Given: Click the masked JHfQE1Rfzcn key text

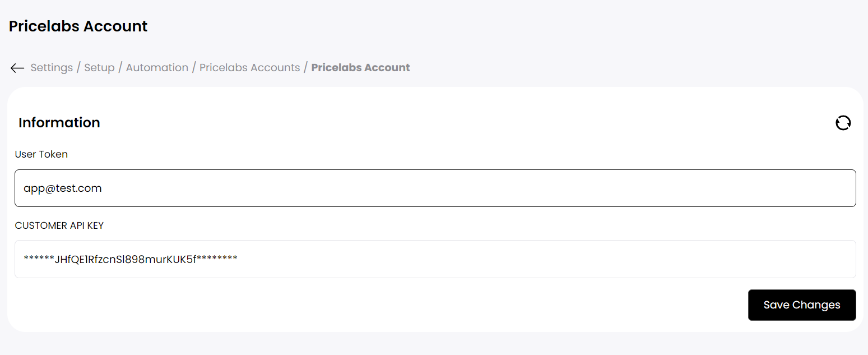Looking at the screenshot, I should 131,259.
